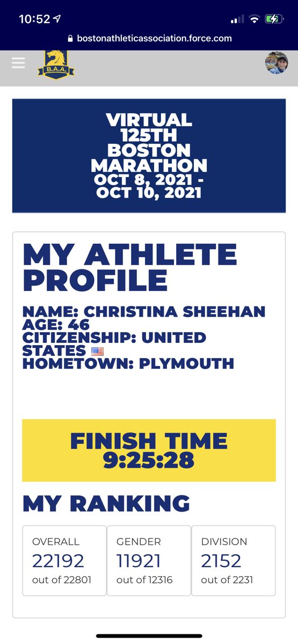298x644 pixels.
Task: Tap the My Ranking heading
Action: (x=106, y=503)
